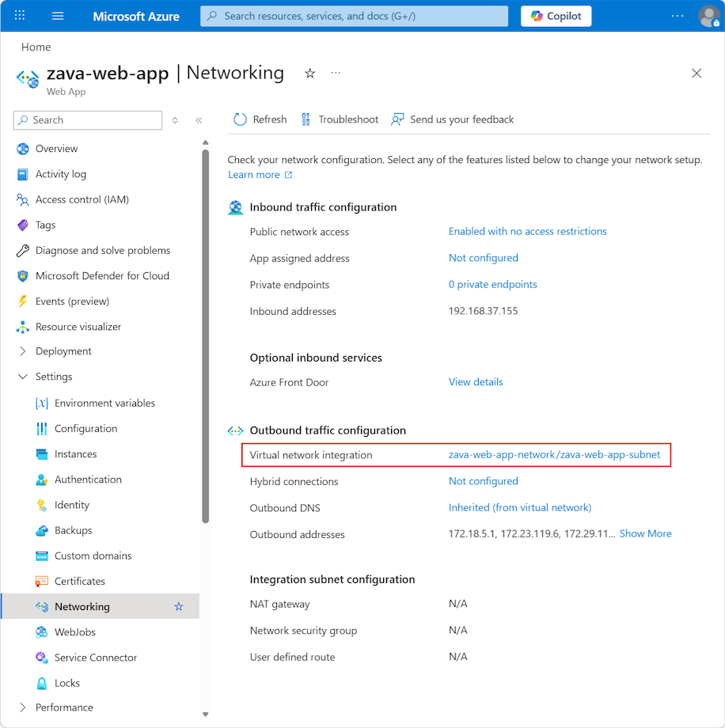Click Send us your feedback
Screen dimensions: 725x728
453,119
